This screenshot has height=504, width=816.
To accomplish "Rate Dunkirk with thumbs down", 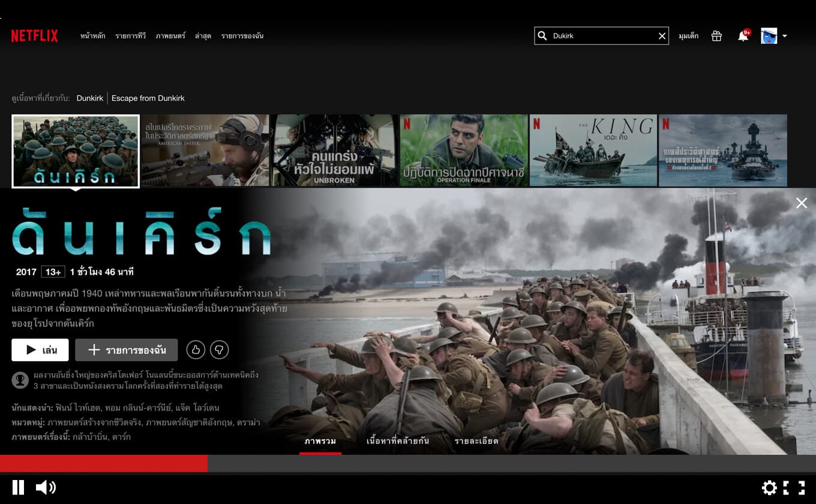I will 220,349.
